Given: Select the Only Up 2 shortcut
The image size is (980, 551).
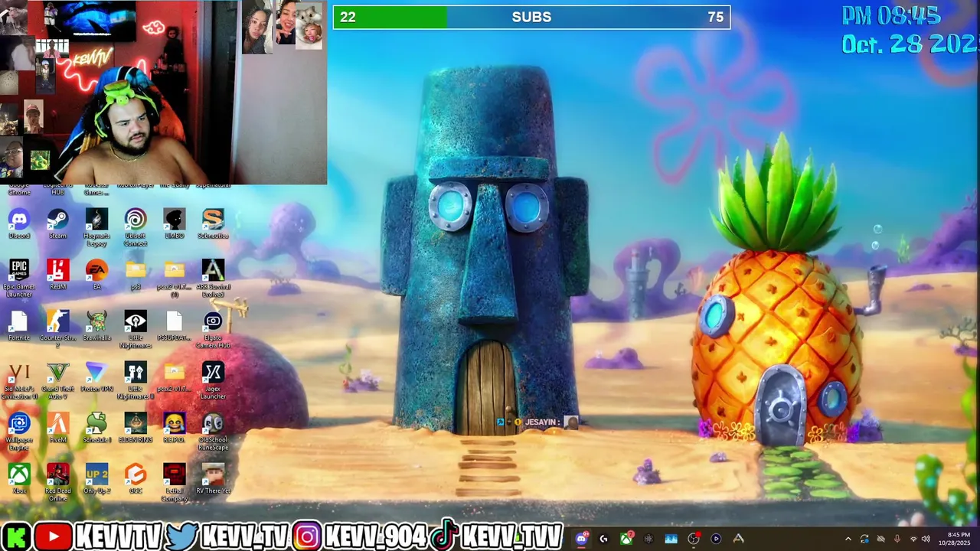Looking at the screenshot, I should [x=96, y=480].
